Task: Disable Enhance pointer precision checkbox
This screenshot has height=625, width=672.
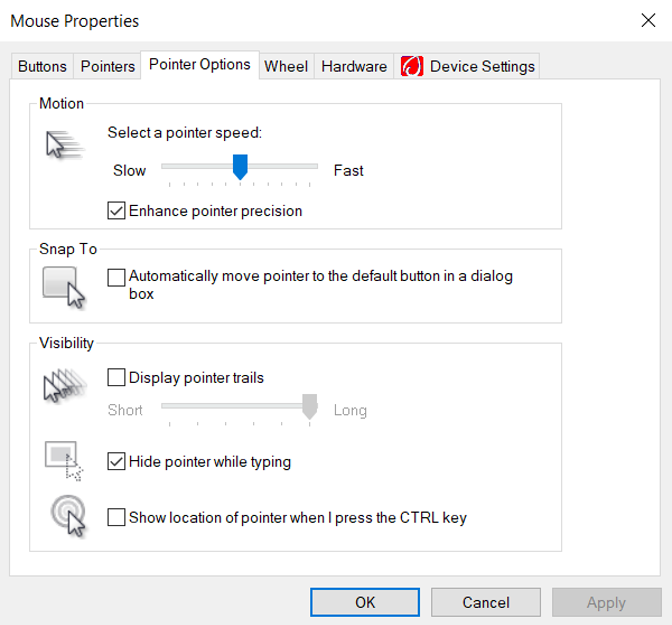Action: [116, 210]
